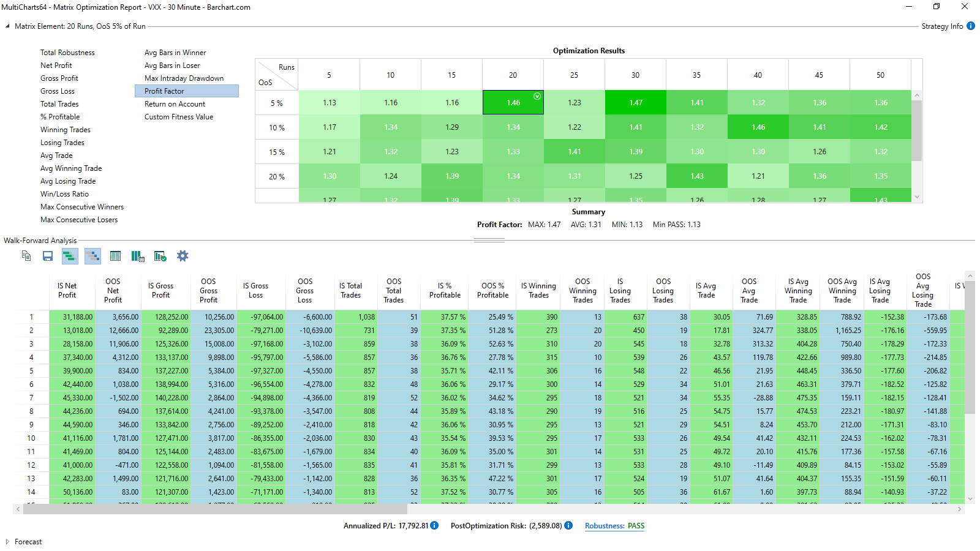
Task: Click info icon beside Annualized P/L
Action: pos(434,525)
